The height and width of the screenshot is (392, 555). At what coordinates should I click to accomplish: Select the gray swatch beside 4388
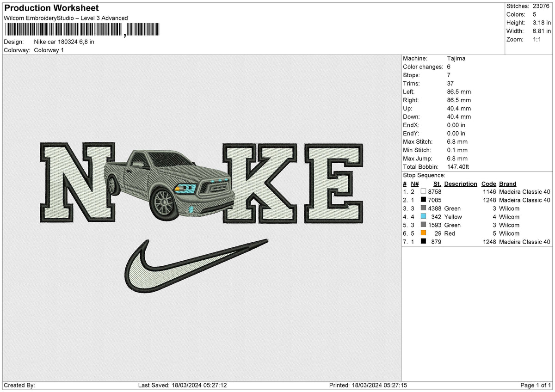[423, 208]
